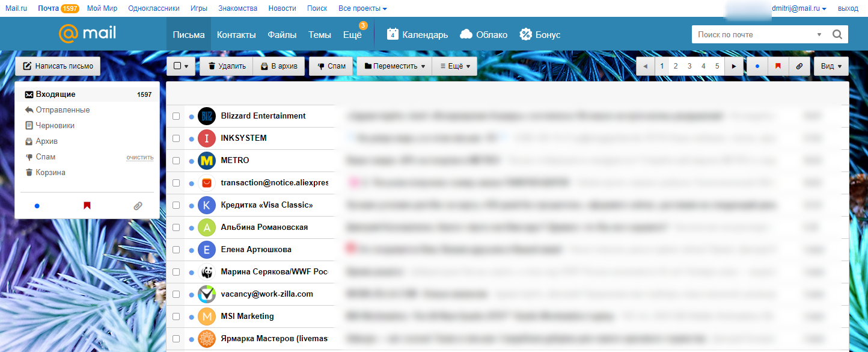Go to page 5 of inbox
The height and width of the screenshot is (352, 868).
[x=717, y=66]
